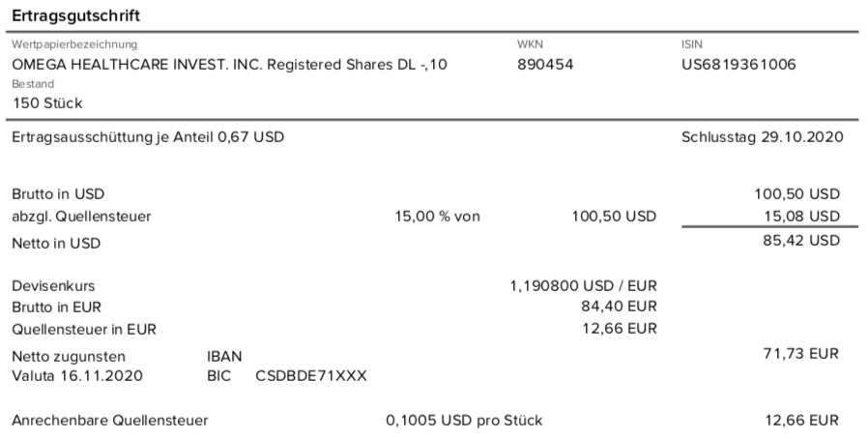This screenshot has width=868, height=439.
Task: Click the Brutto in EUR value 84,40 EUR
Action: click(619, 307)
